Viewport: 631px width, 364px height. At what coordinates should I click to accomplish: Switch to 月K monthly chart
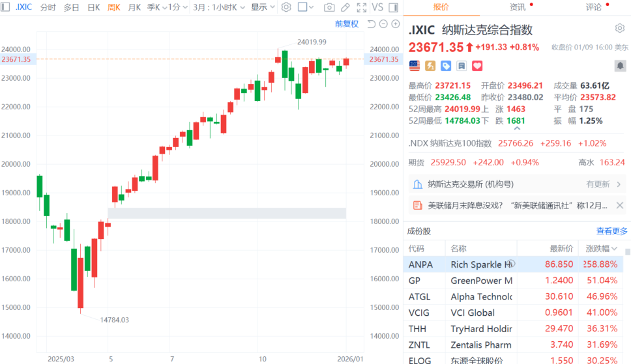tap(134, 7)
